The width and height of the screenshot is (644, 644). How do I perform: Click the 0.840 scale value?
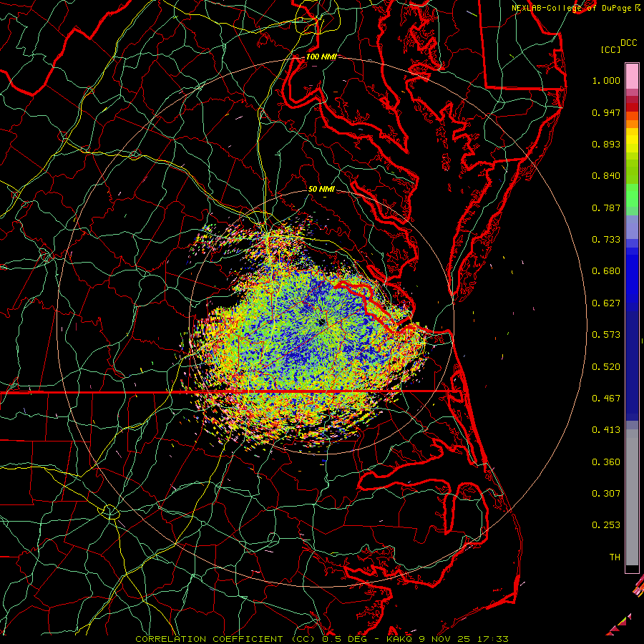click(x=606, y=176)
